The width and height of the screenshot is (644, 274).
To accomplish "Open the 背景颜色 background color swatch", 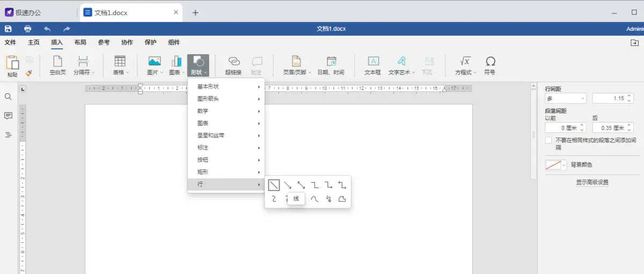I will (556, 165).
